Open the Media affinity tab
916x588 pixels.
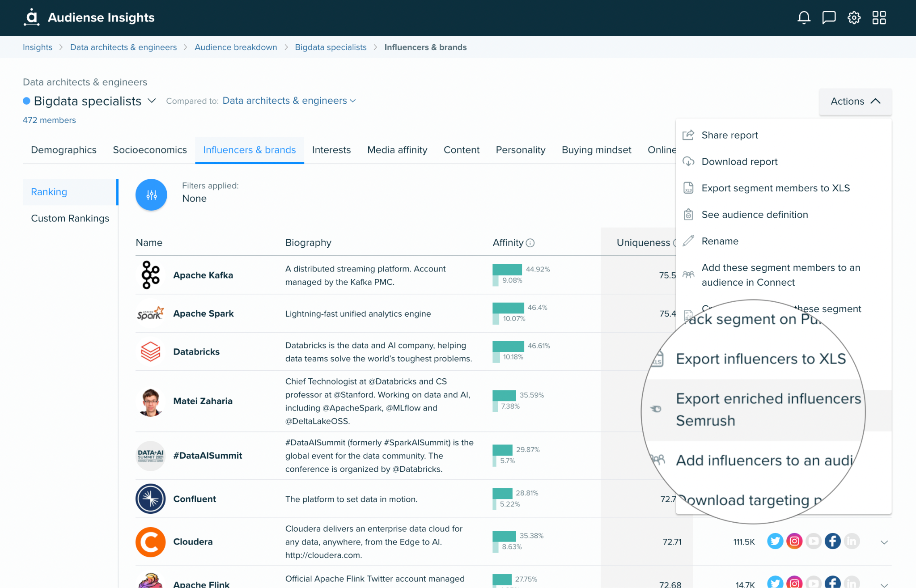(x=397, y=150)
